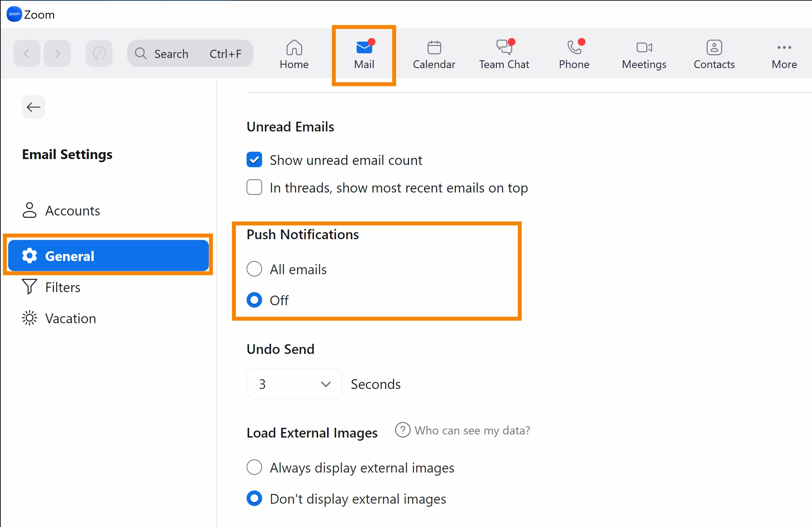Viewport: 812px width, 527px height.
Task: Click Who can see my data link
Action: 472,430
